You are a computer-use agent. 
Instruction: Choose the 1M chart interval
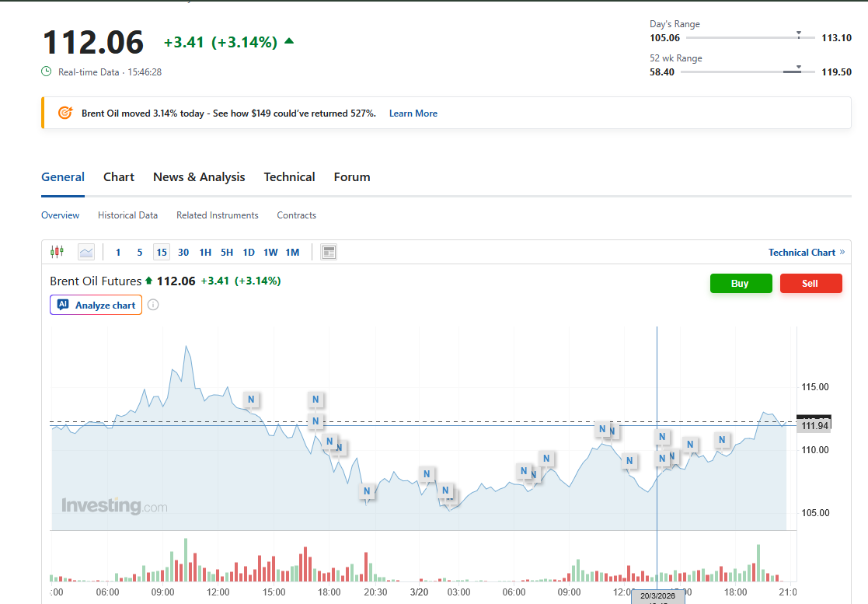click(x=292, y=253)
